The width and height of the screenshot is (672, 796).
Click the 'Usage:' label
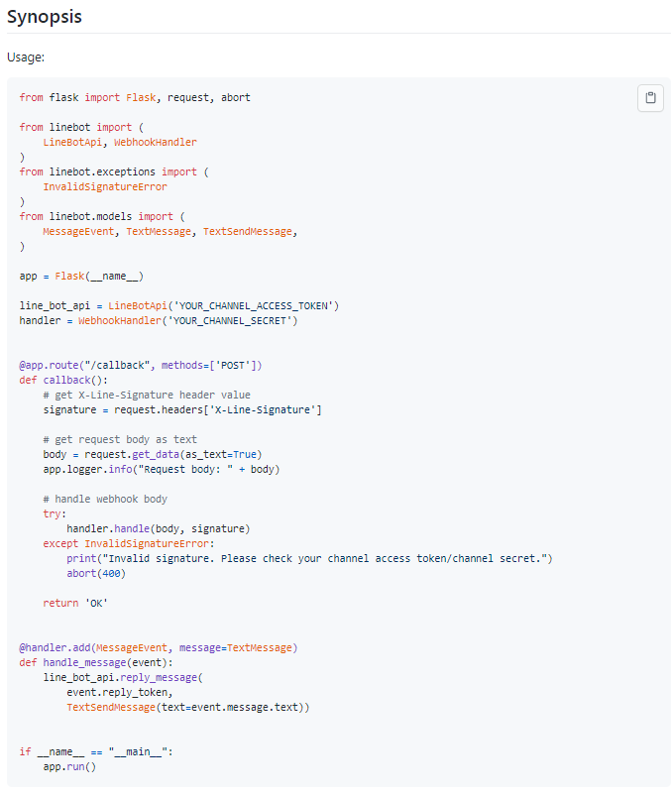click(26, 57)
